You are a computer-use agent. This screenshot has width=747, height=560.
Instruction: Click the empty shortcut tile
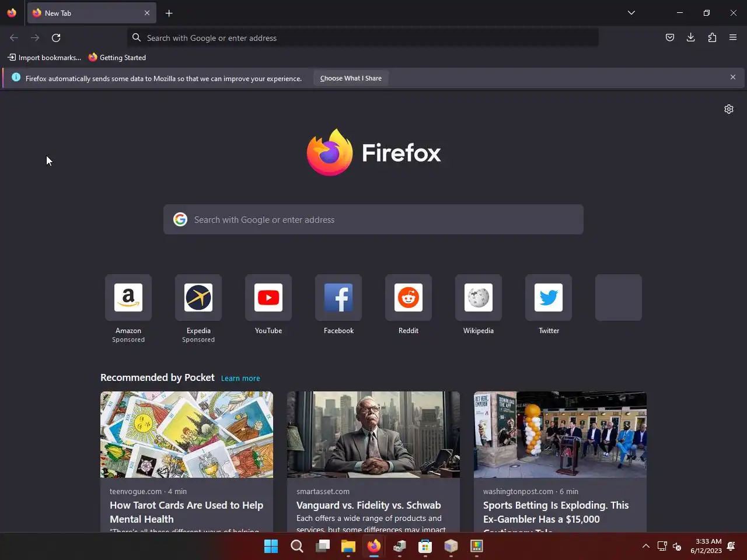[619, 297]
